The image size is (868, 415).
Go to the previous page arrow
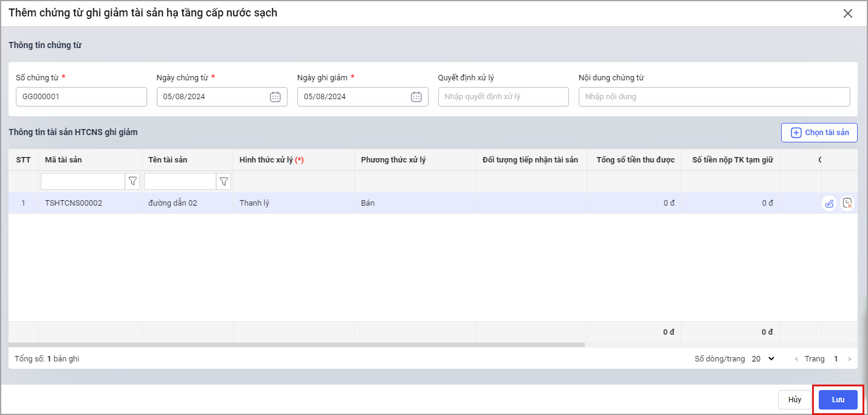pos(797,359)
